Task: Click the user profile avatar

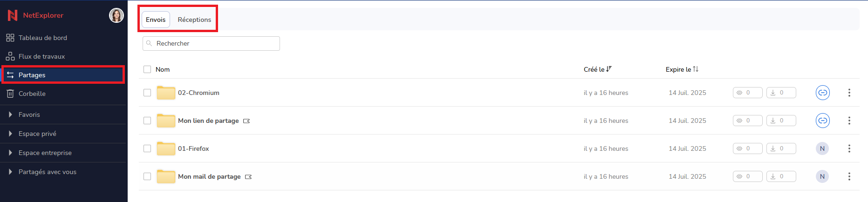Action: pyautogui.click(x=116, y=15)
